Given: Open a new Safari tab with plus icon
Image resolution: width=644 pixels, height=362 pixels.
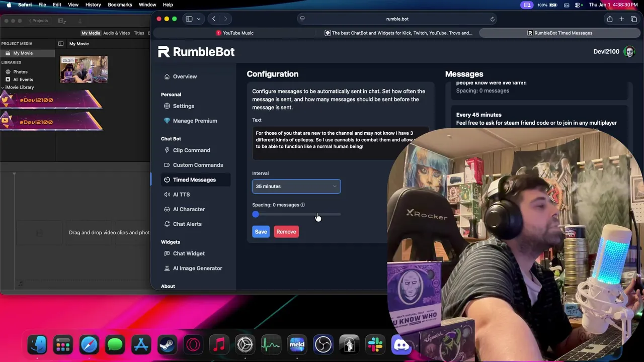Looking at the screenshot, I should (x=622, y=19).
